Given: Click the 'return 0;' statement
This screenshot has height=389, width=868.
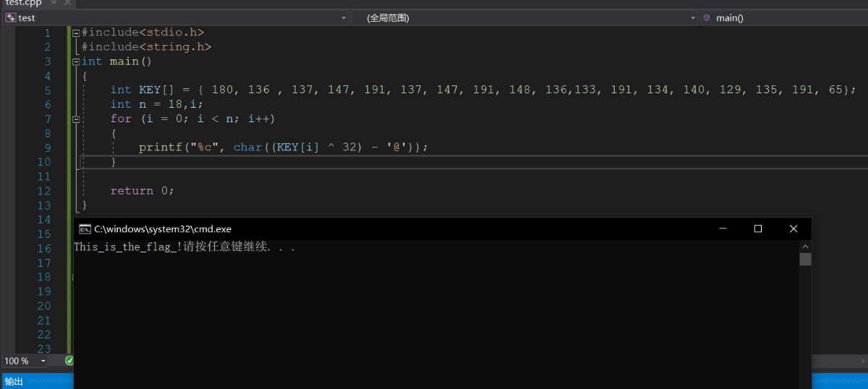Looking at the screenshot, I should (x=142, y=190).
